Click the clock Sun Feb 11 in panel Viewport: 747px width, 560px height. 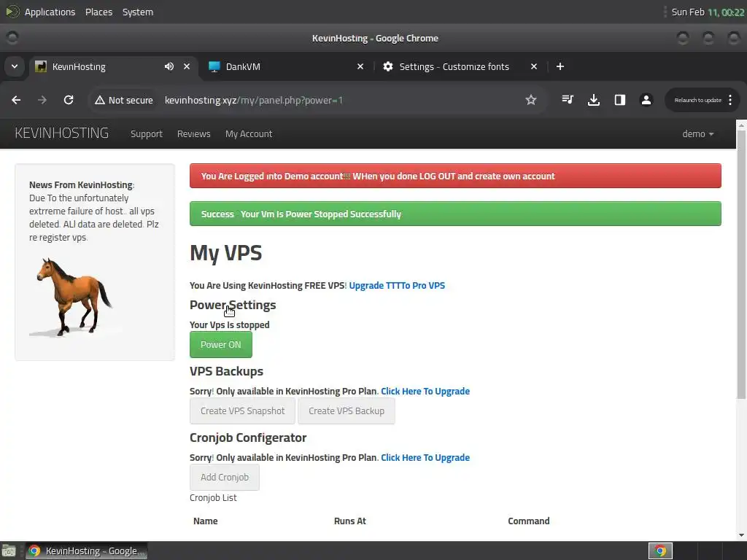(x=708, y=12)
